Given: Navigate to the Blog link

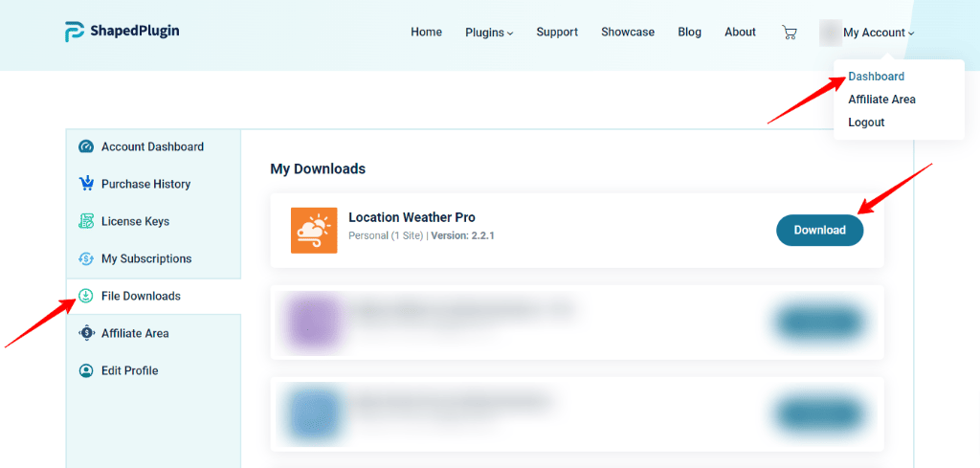Looking at the screenshot, I should (x=689, y=33).
